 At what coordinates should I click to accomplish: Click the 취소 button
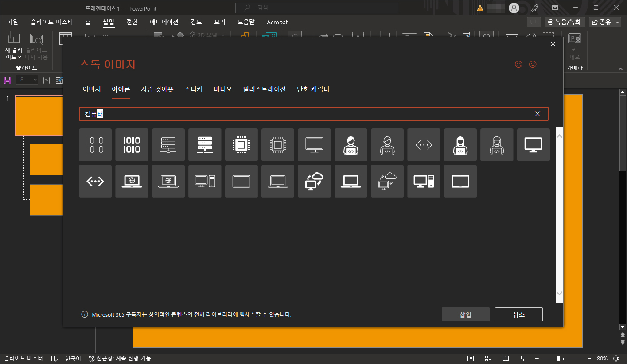(x=519, y=314)
